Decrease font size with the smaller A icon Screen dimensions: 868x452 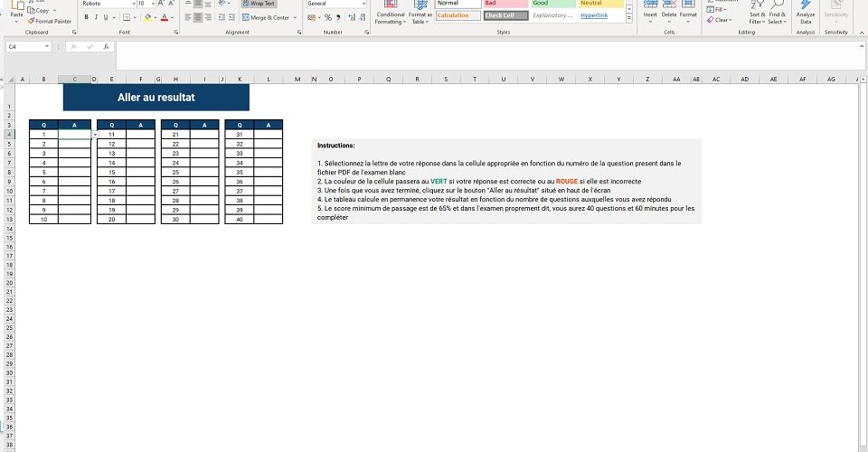coord(171,4)
